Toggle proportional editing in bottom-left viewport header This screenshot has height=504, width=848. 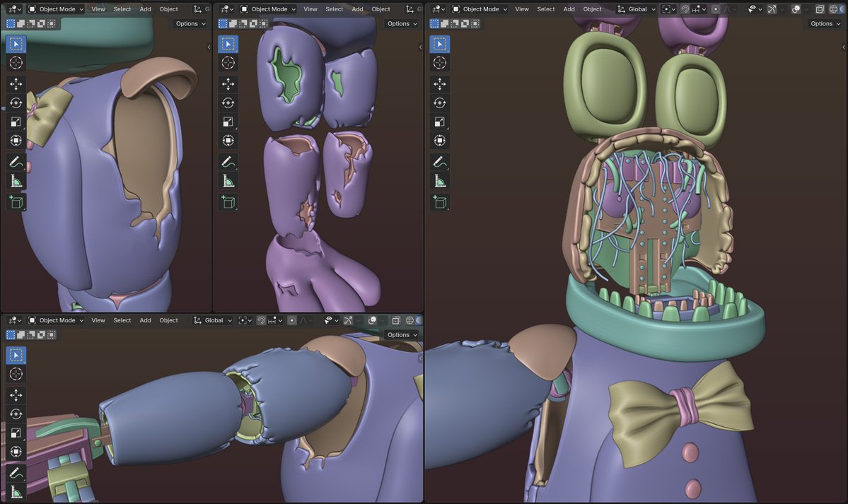291,320
